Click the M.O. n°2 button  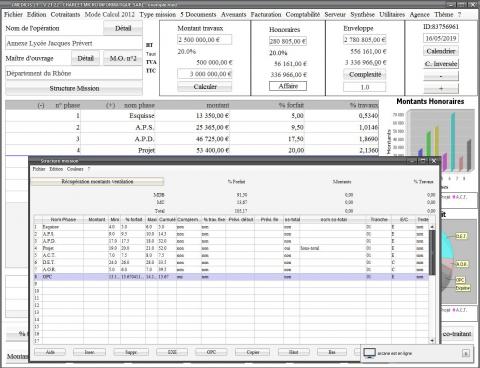[123, 58]
